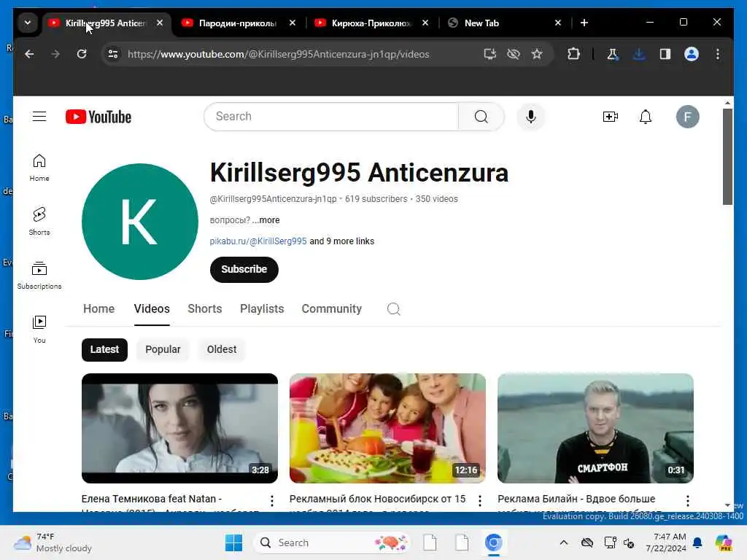Viewport: 747px width, 560px height.
Task: Open options for Рекламный блок Новосибирск video
Action: (480, 500)
